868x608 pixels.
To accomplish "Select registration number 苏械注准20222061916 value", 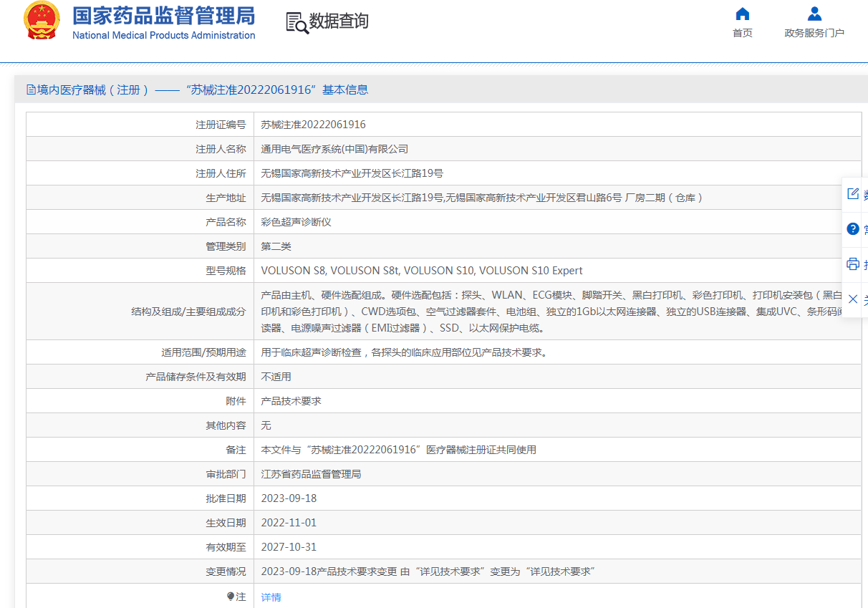I will (313, 125).
